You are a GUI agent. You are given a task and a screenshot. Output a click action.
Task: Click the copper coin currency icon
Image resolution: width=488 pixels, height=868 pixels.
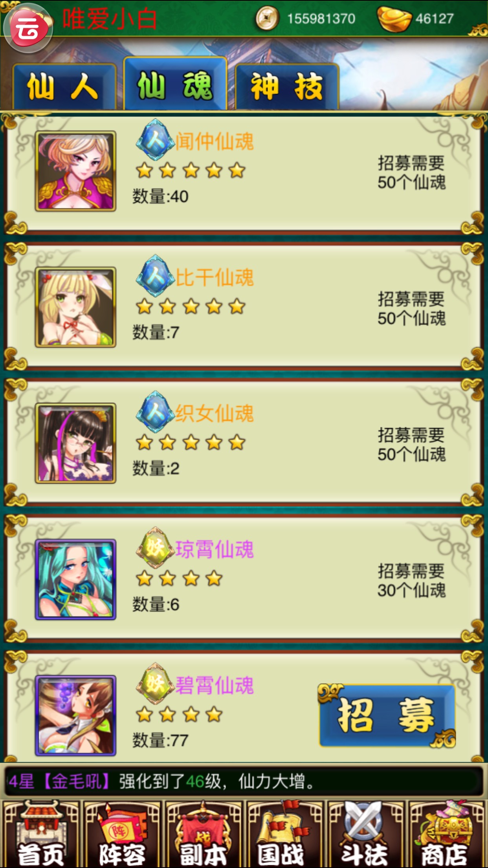(267, 18)
